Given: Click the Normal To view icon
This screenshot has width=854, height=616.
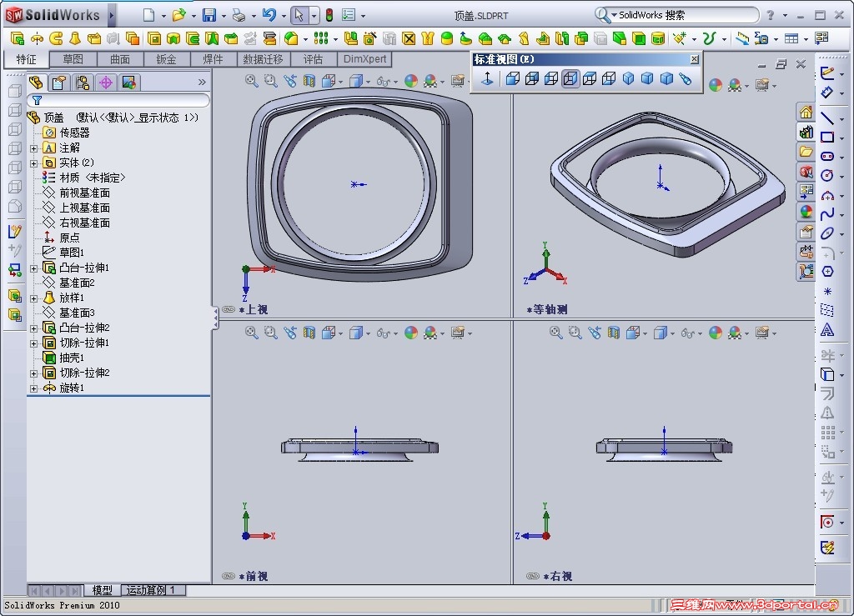Looking at the screenshot, I should pos(487,79).
